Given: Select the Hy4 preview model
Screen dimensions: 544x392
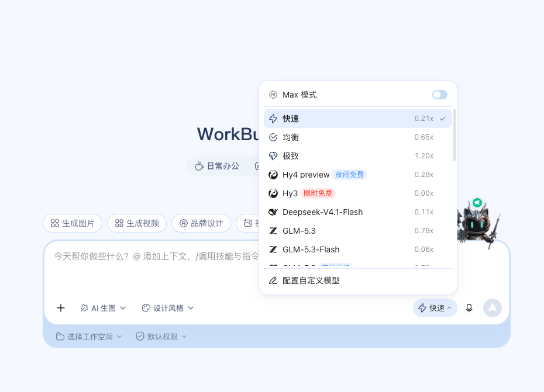Looking at the screenshot, I should click(x=357, y=175).
